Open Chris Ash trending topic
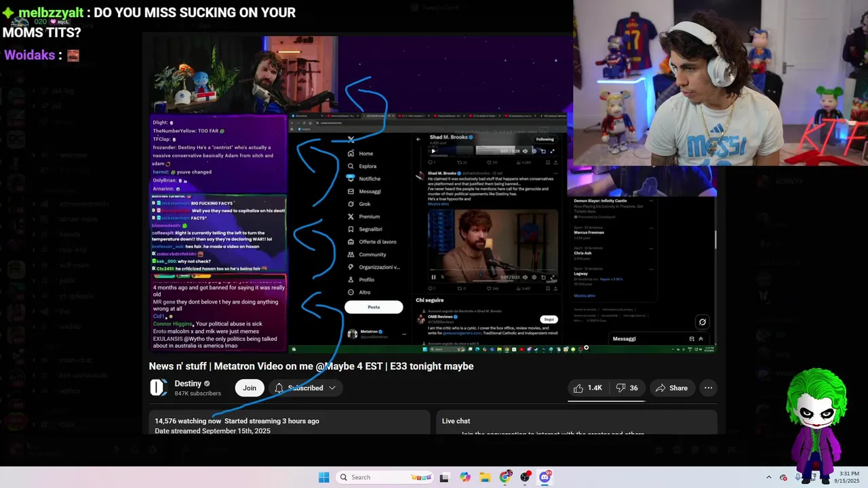This screenshot has height=488, width=868. click(x=583, y=253)
